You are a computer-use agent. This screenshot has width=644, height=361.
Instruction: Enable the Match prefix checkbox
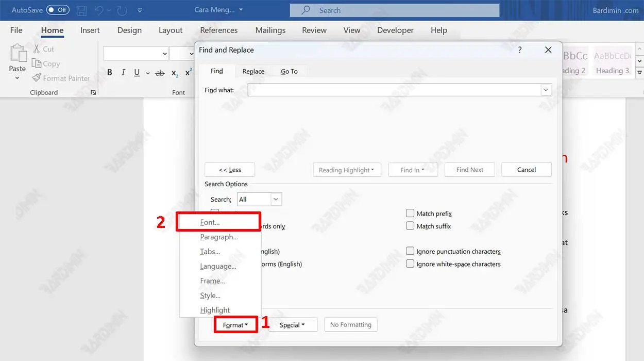pos(410,213)
